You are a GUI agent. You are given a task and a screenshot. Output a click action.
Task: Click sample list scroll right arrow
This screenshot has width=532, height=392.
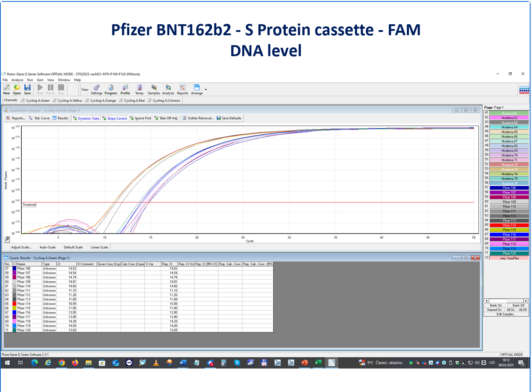526,301
